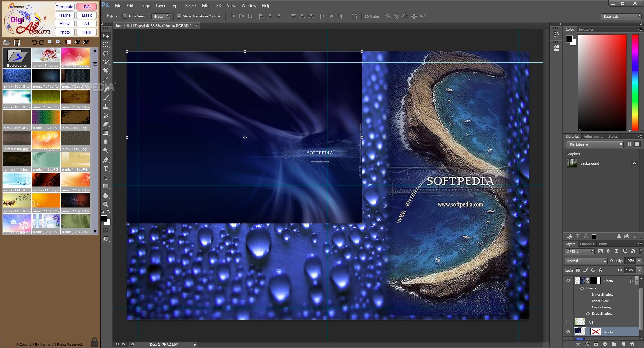The image size is (644, 348).
Task: Add a layer mask from Layers panel
Action: pos(596,344)
